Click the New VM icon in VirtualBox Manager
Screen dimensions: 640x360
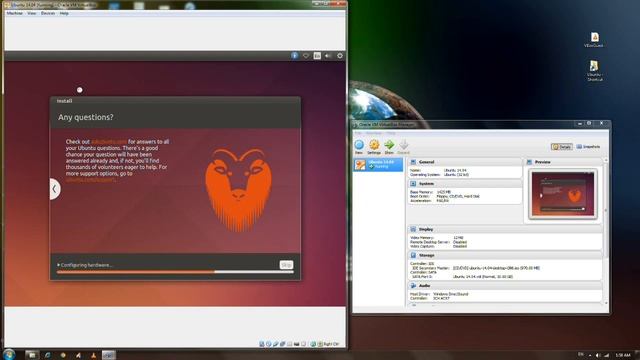[x=359, y=147]
